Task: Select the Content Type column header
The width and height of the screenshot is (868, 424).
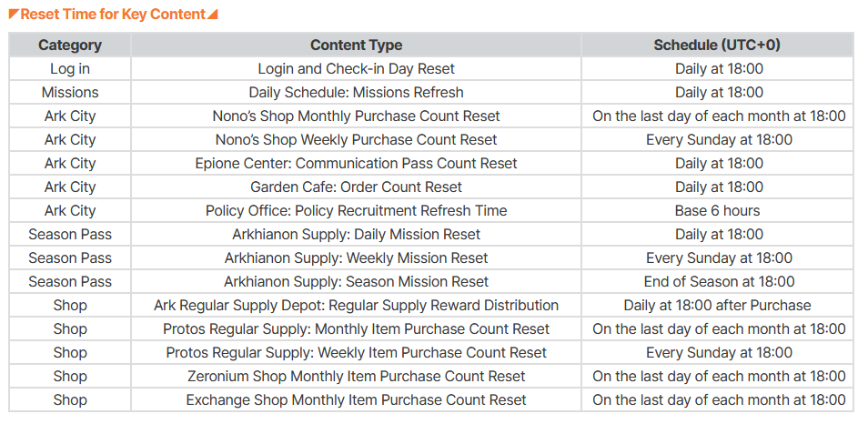Action: (x=356, y=45)
